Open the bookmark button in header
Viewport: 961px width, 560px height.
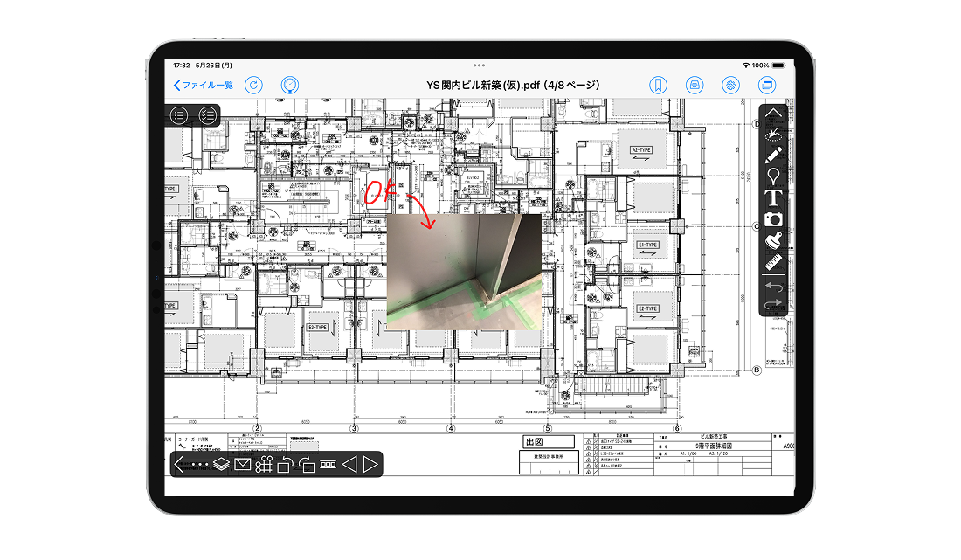point(658,86)
